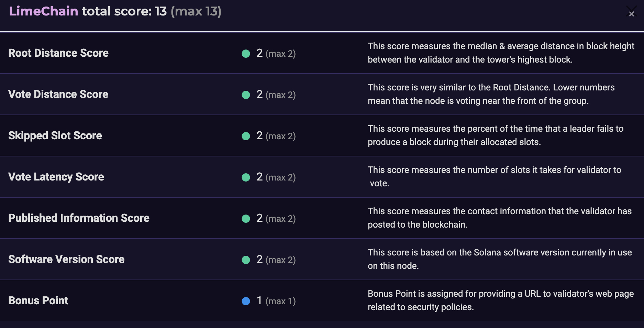Click the green indicator beside Skipped Slot Score
Viewport: 644px width, 328px height.
pos(246,136)
